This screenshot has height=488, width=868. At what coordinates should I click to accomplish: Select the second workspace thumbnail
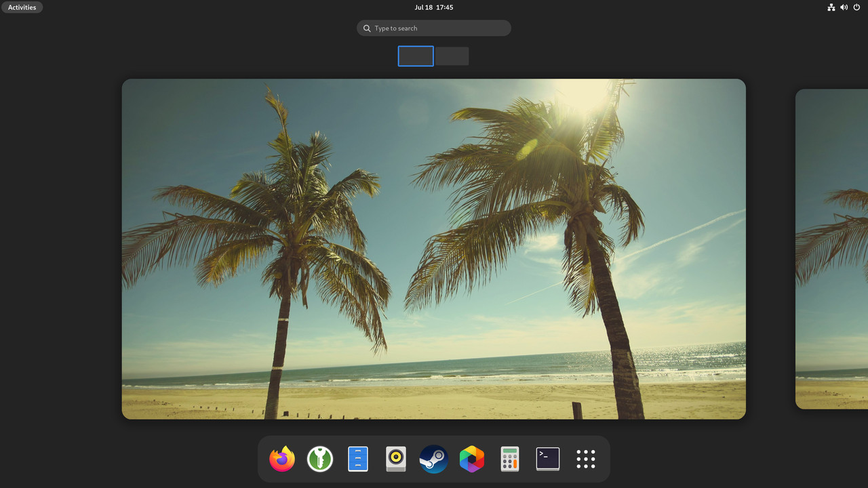click(452, 56)
